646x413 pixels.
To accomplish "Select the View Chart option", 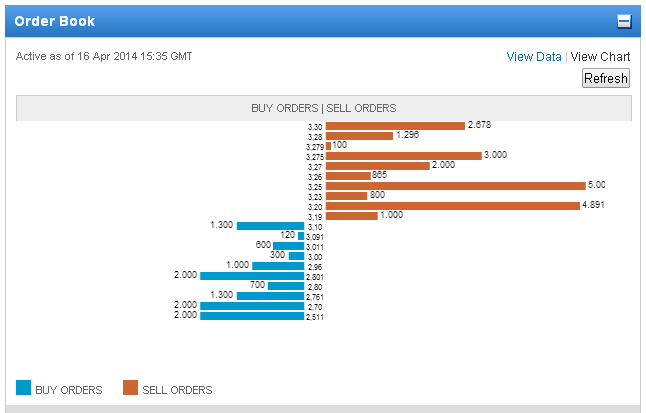I will click(x=600, y=56).
